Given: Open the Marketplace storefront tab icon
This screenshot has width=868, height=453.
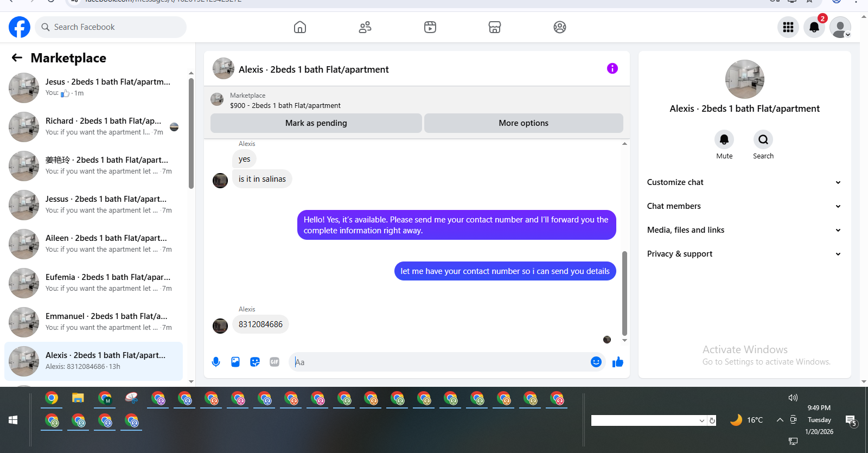Looking at the screenshot, I should click(495, 27).
